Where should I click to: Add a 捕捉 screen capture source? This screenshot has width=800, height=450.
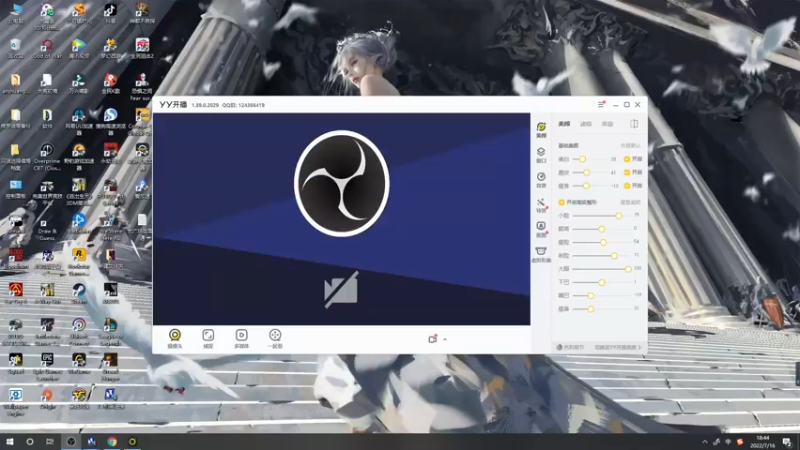point(208,338)
